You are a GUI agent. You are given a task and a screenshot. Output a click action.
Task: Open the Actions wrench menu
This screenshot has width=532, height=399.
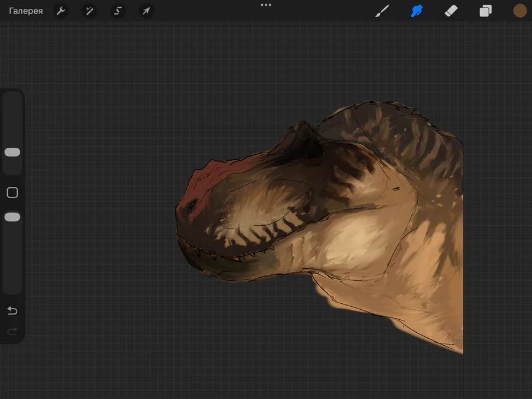[61, 11]
